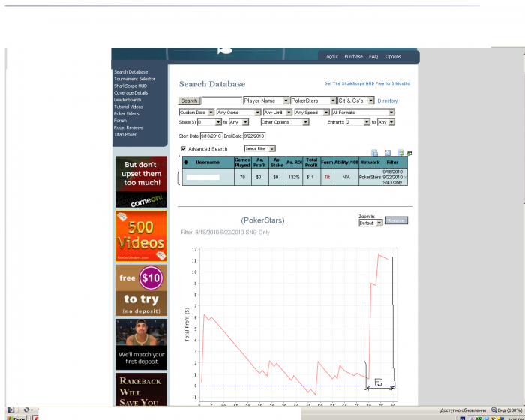The width and height of the screenshot is (525, 420).
Task: Click the Start Date field
Action: (x=211, y=136)
